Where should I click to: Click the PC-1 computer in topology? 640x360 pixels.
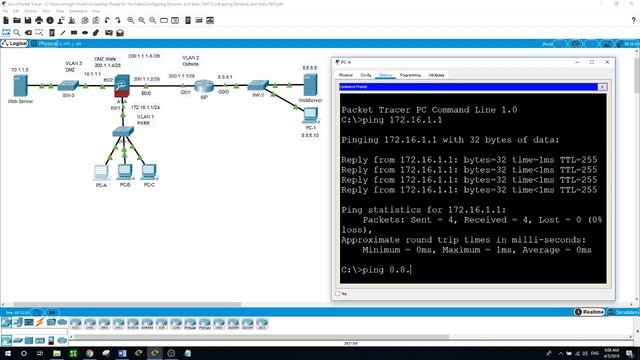click(x=311, y=116)
